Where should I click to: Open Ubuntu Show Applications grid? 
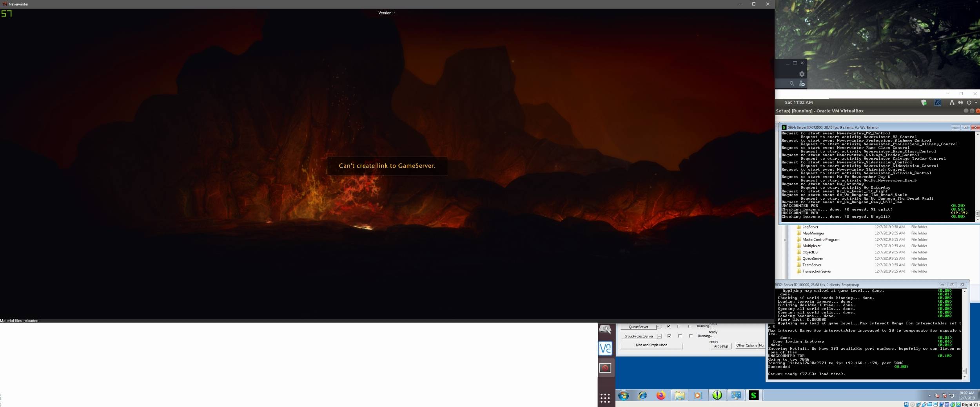click(x=605, y=398)
